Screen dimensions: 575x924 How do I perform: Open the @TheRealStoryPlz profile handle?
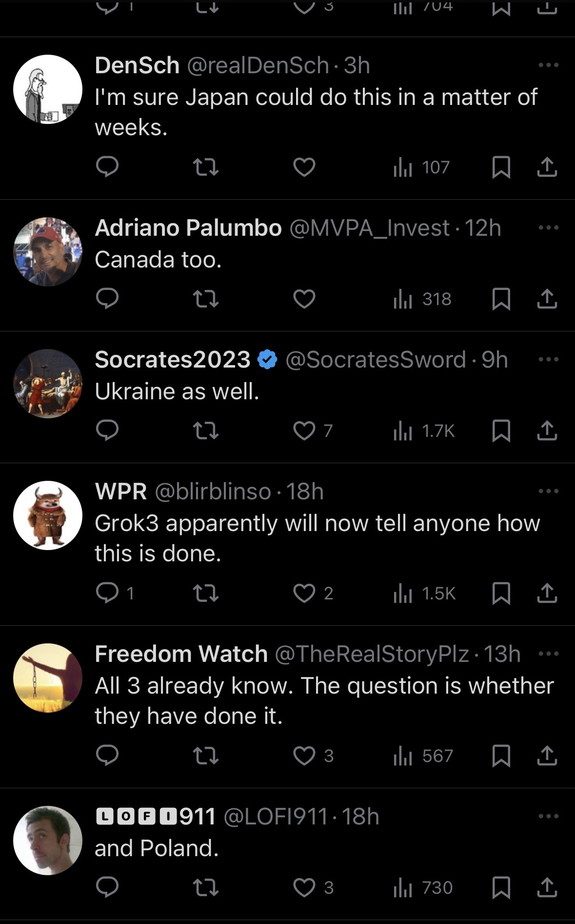pos(372,654)
